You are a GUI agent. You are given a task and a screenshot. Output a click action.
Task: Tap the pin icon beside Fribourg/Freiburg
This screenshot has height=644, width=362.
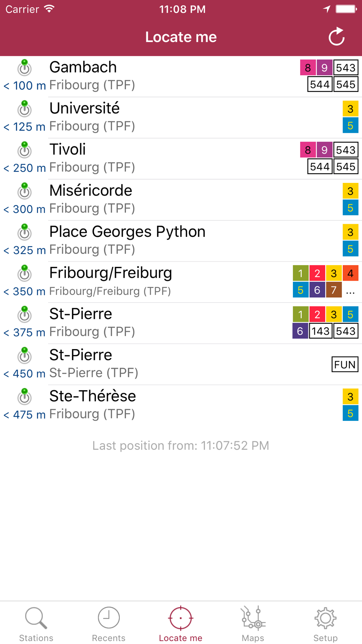25,273
